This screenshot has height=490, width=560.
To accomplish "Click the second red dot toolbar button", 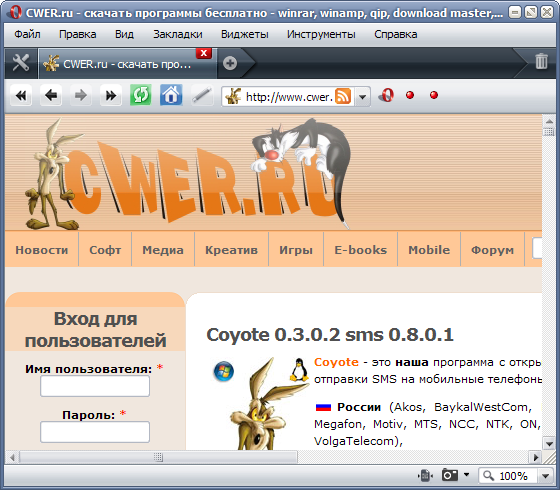I will (x=434, y=95).
